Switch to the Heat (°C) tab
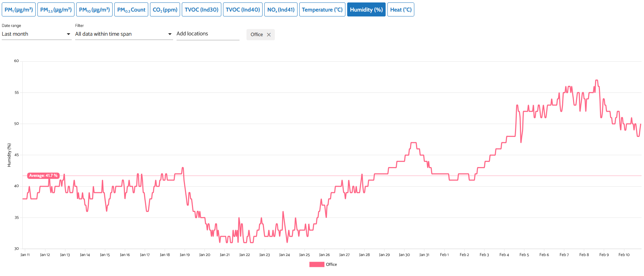This screenshot has height=276, width=644. [x=401, y=10]
